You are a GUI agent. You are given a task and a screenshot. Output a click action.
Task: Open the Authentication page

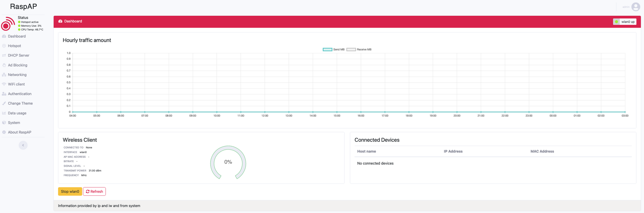[x=20, y=94]
